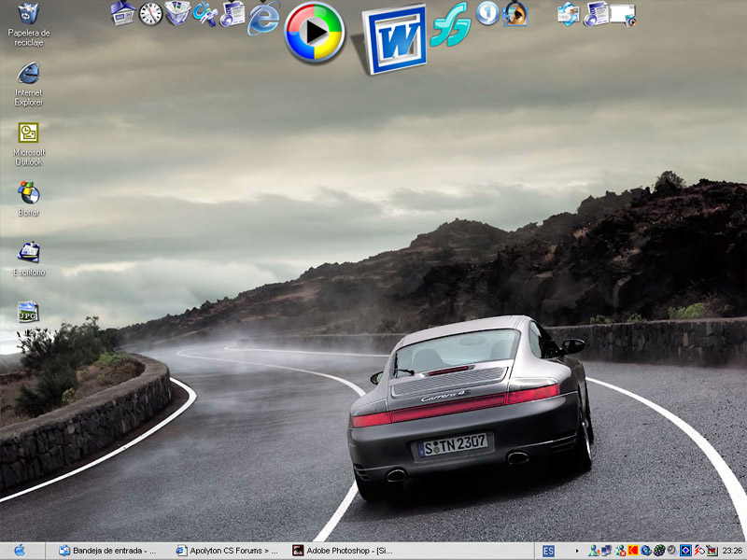Open the Escritorio desktop icon

tap(29, 252)
